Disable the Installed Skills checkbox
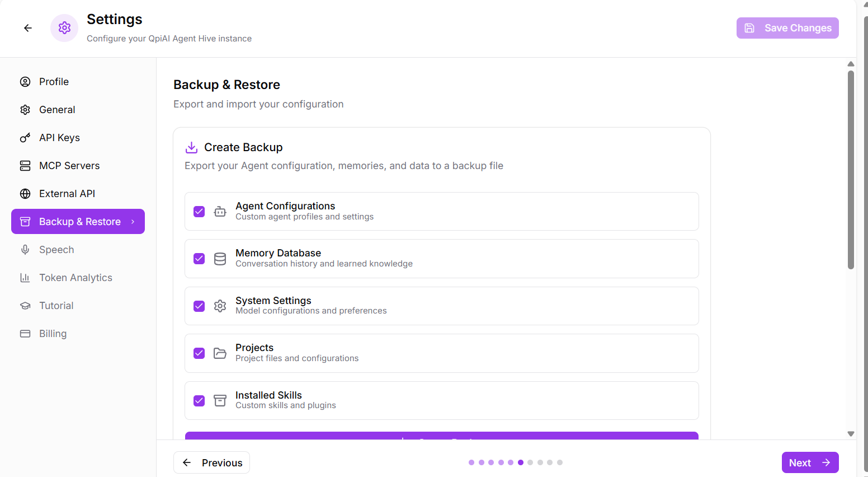The width and height of the screenshot is (868, 477). (199, 401)
